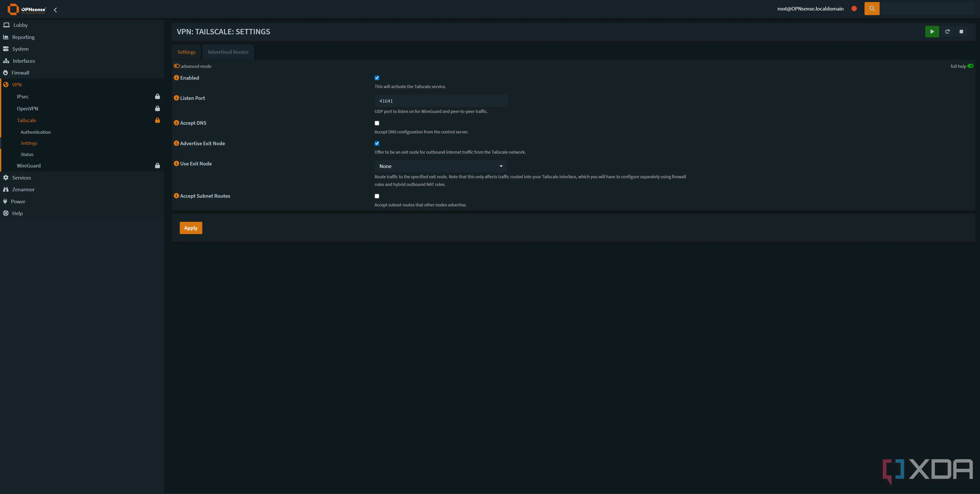Click the Services gear icon
Viewport: 980px width, 494px height.
(x=6, y=177)
